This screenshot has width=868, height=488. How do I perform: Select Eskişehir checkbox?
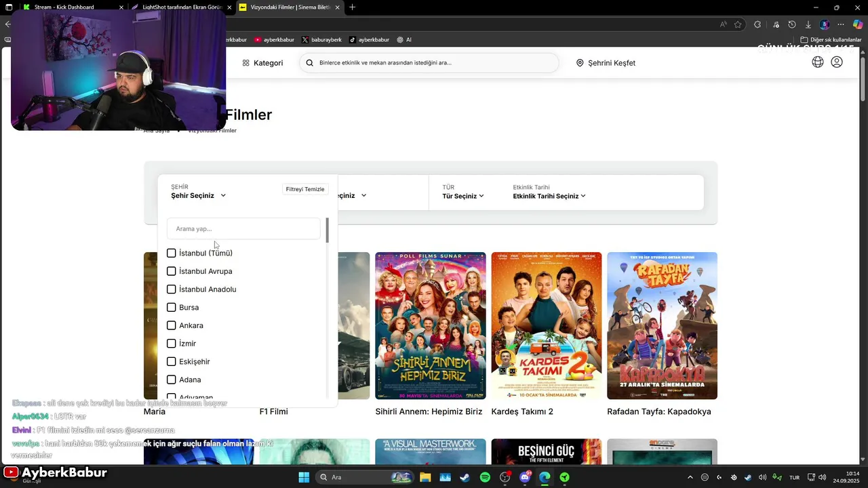(x=172, y=362)
